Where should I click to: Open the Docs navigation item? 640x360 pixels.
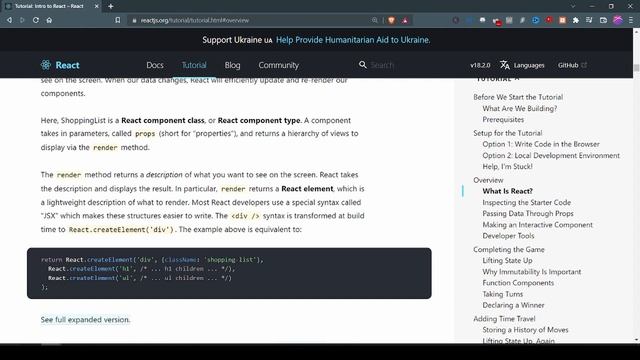(155, 65)
